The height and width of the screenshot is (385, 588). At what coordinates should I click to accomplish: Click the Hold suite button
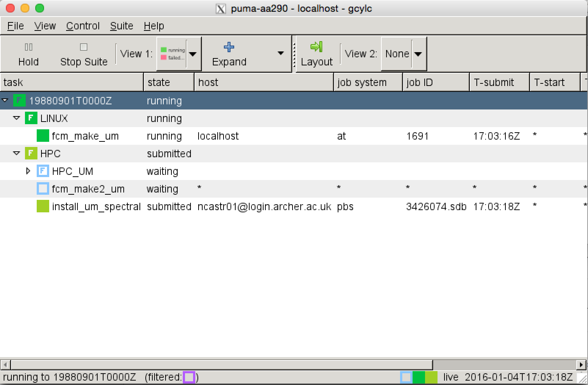[x=28, y=54]
